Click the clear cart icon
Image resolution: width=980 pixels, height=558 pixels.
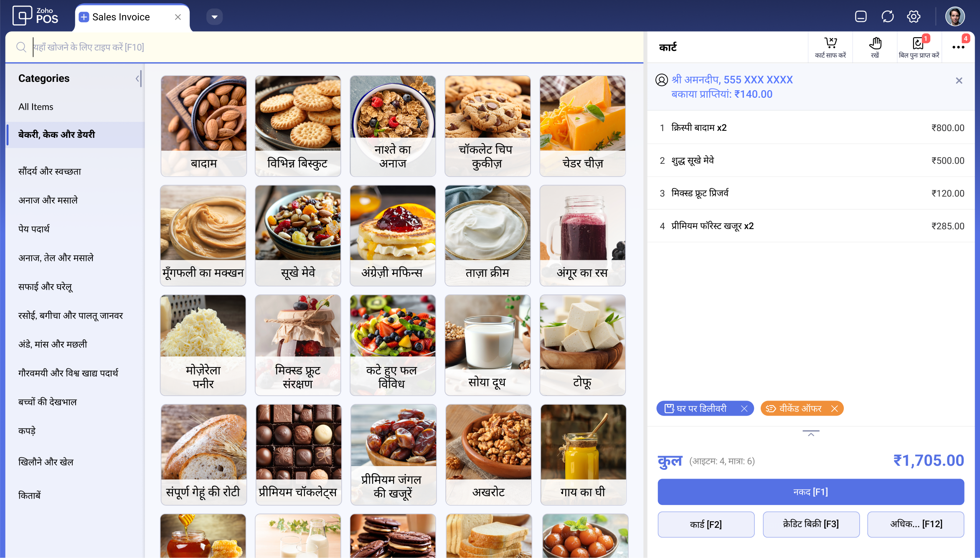point(830,43)
